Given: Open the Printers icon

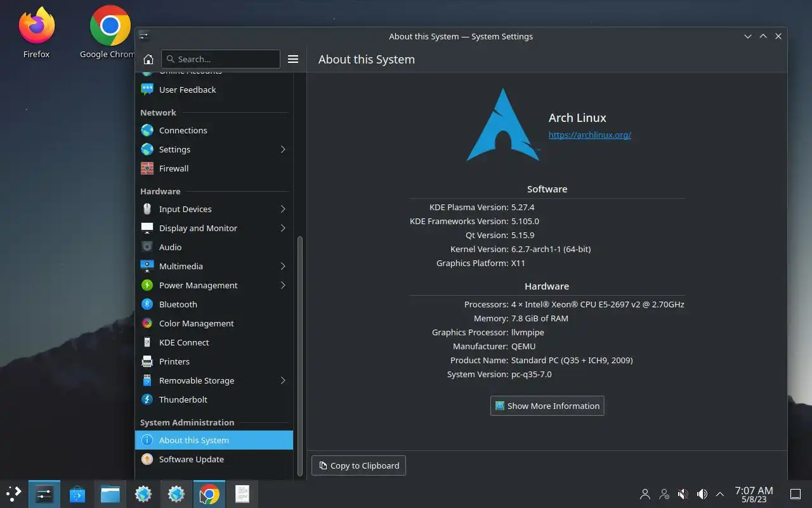Looking at the screenshot, I should 147,361.
